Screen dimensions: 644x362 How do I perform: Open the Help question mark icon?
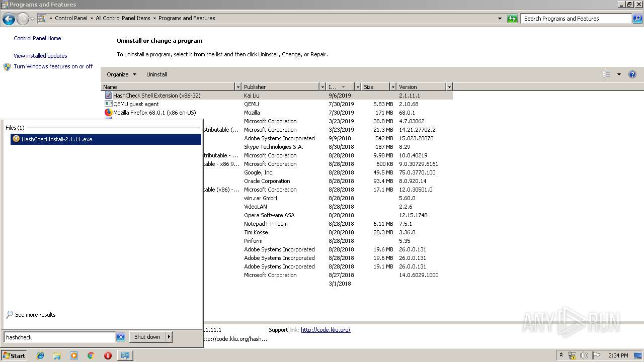632,74
